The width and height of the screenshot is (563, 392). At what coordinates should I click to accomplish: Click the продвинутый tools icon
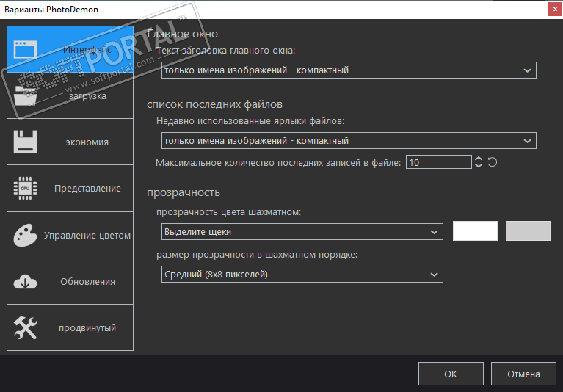25,327
